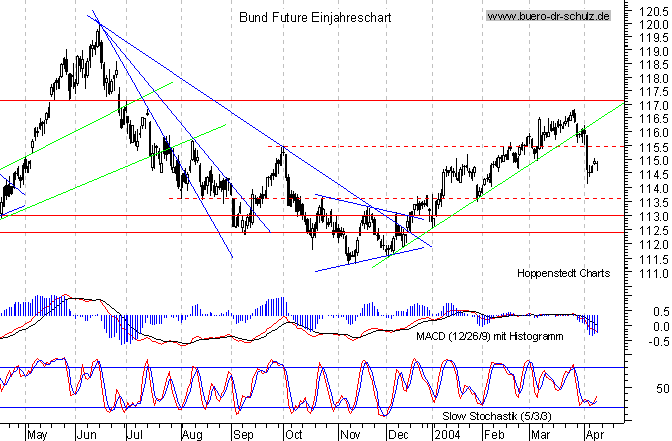Click the Bund Future Einjahreschart title
The image size is (672, 441).
(x=316, y=18)
